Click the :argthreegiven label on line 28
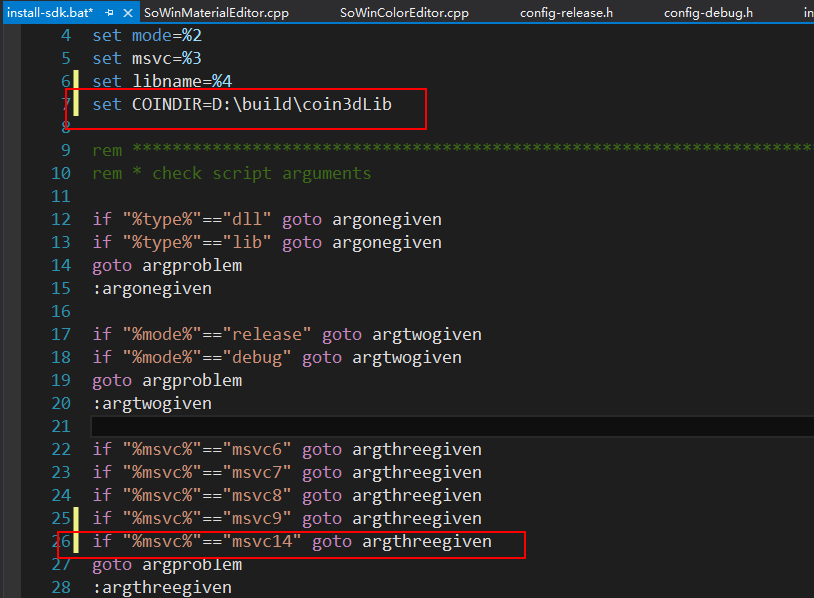This screenshot has height=598, width=814. coord(162,588)
